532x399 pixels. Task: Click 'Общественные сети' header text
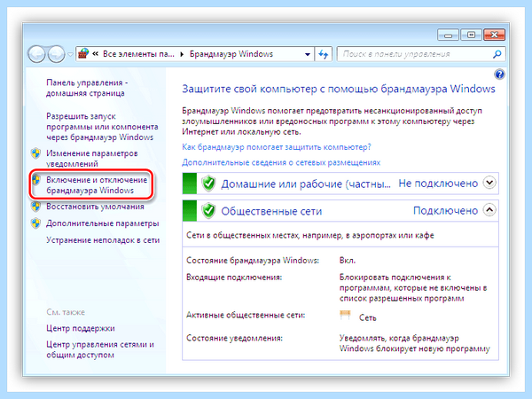(271, 211)
